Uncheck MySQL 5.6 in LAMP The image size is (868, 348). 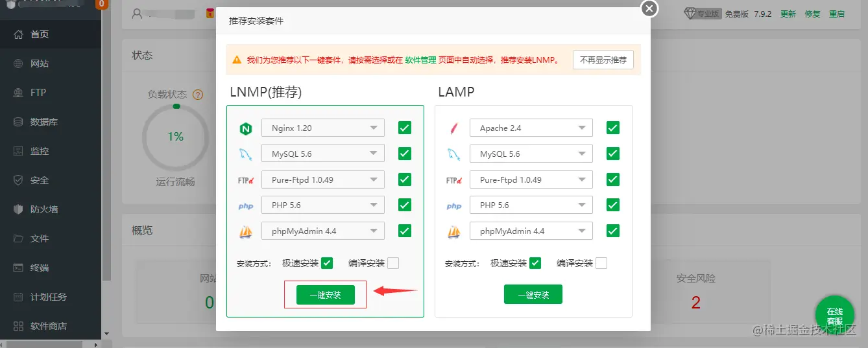pyautogui.click(x=613, y=154)
